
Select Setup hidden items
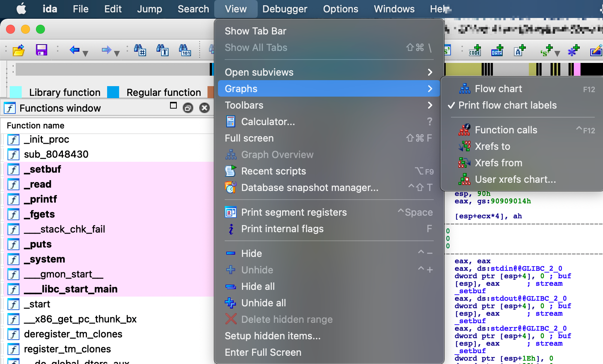point(329,336)
